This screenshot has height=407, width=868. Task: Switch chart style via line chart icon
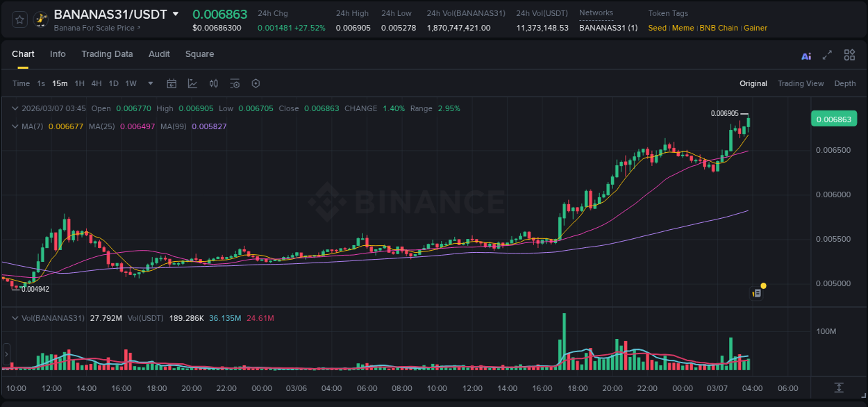click(x=191, y=83)
